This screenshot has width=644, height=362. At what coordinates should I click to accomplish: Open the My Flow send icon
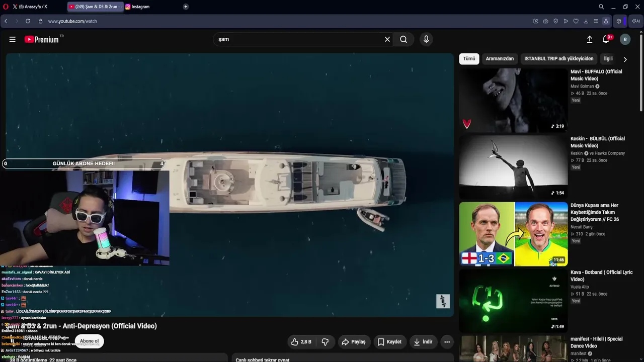(x=566, y=21)
